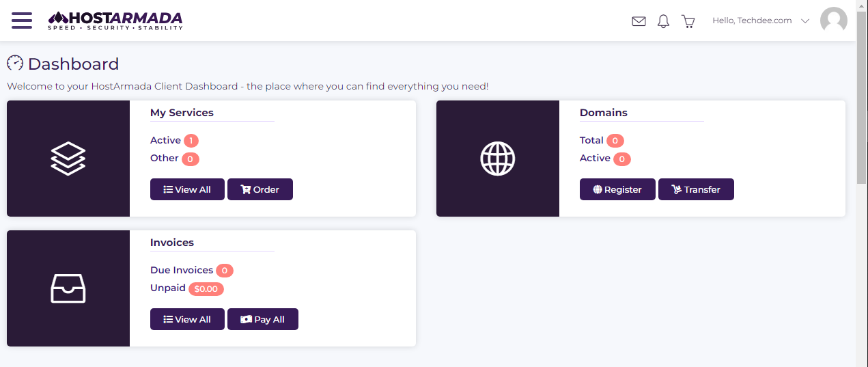Click the My Services layers icon tile
868x367 pixels.
(x=68, y=159)
